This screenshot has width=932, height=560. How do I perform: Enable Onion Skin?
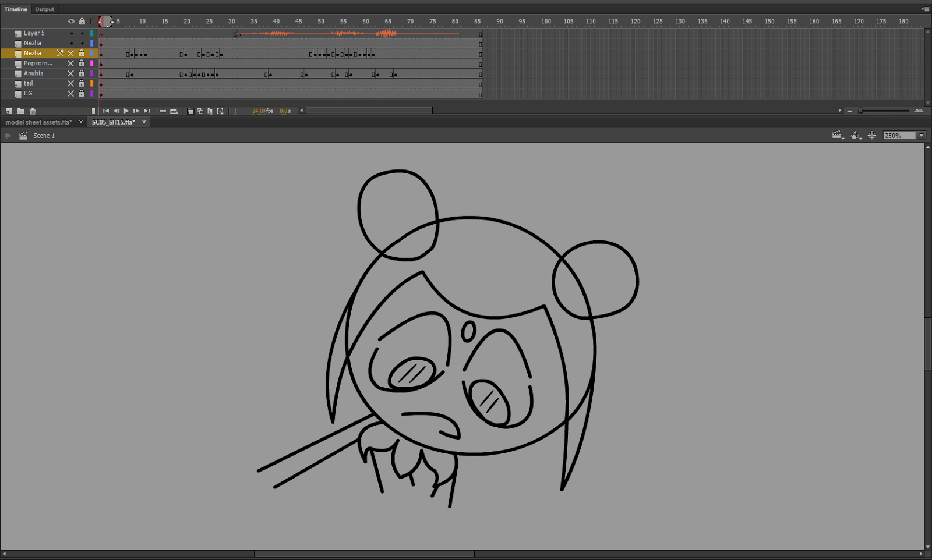click(x=190, y=111)
